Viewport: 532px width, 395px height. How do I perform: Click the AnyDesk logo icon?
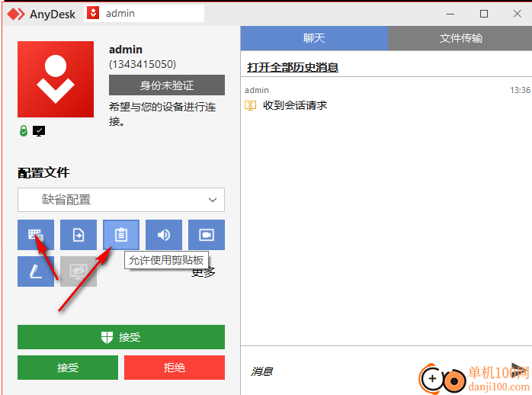click(x=16, y=14)
